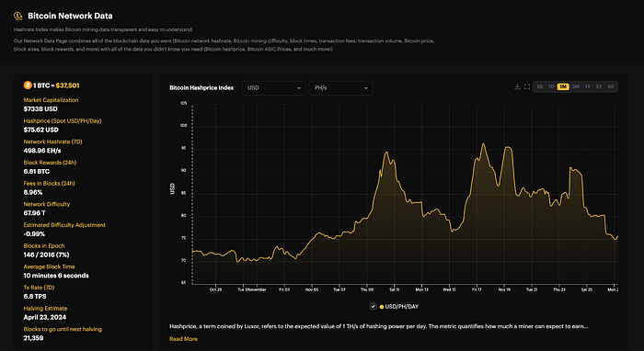Screen dimensions: 644x351
Task: Select the 1D time range
Action: coord(540,86)
